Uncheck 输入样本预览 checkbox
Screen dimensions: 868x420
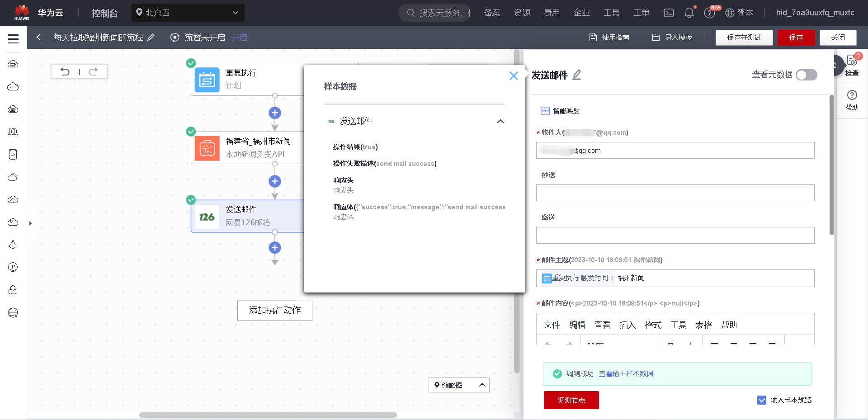click(x=762, y=400)
